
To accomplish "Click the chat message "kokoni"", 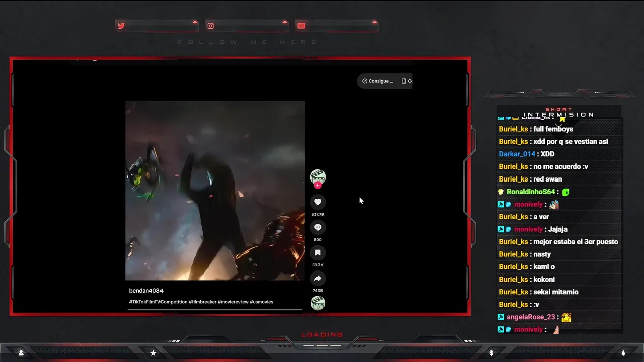I will coord(544,280).
